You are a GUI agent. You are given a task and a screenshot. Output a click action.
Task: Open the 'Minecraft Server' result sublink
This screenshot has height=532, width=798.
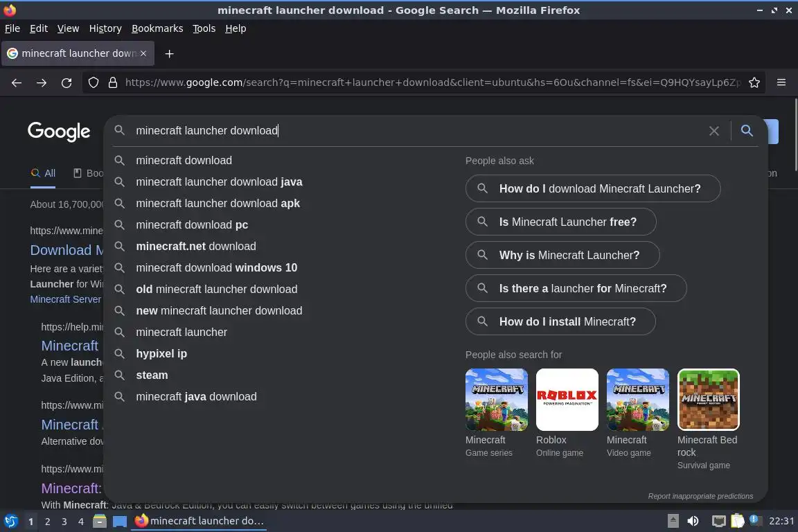pos(65,299)
